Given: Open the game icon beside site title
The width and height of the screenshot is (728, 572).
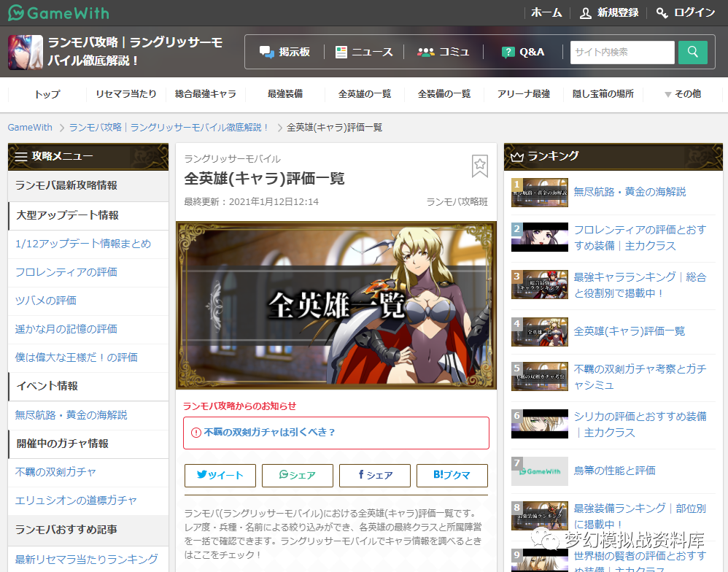Looking at the screenshot, I should [x=26, y=52].
